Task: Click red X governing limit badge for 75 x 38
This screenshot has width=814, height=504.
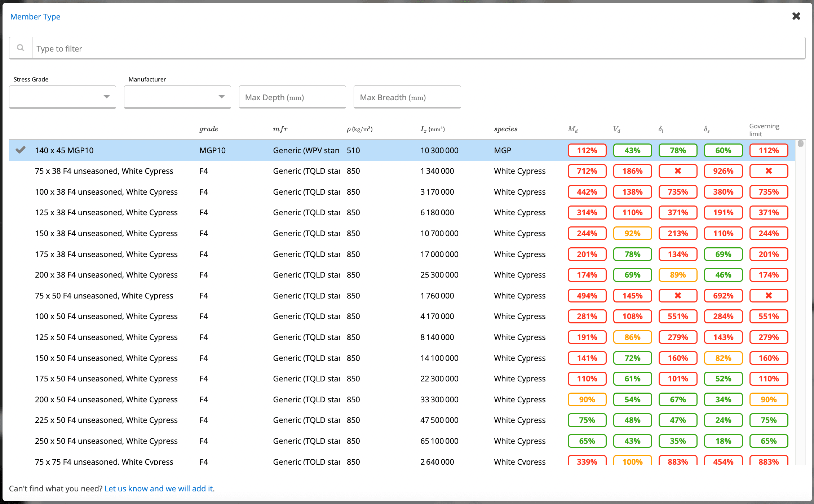Action: [769, 171]
